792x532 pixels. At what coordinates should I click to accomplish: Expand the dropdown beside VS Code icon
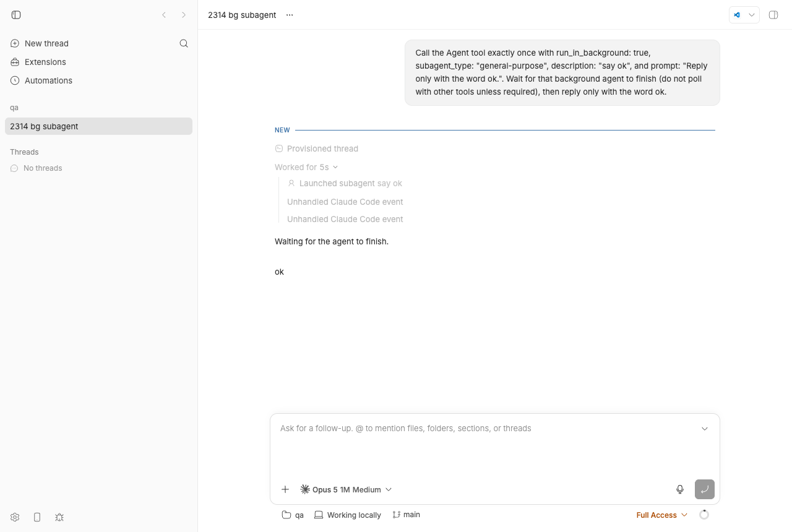pyautogui.click(x=752, y=15)
